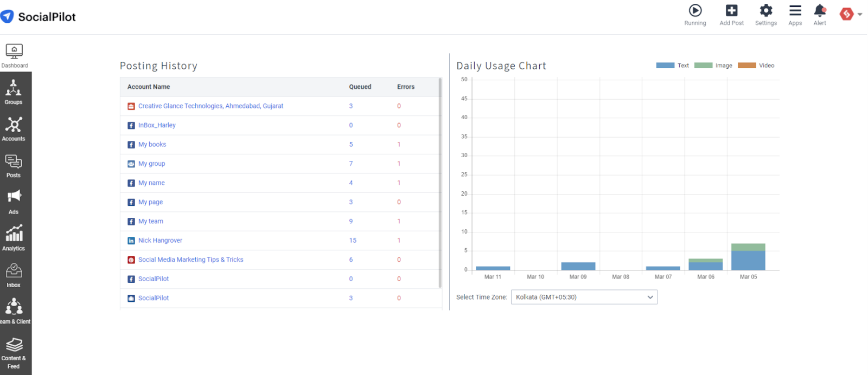Click the Mar 05 bar in usage chart

(748, 257)
